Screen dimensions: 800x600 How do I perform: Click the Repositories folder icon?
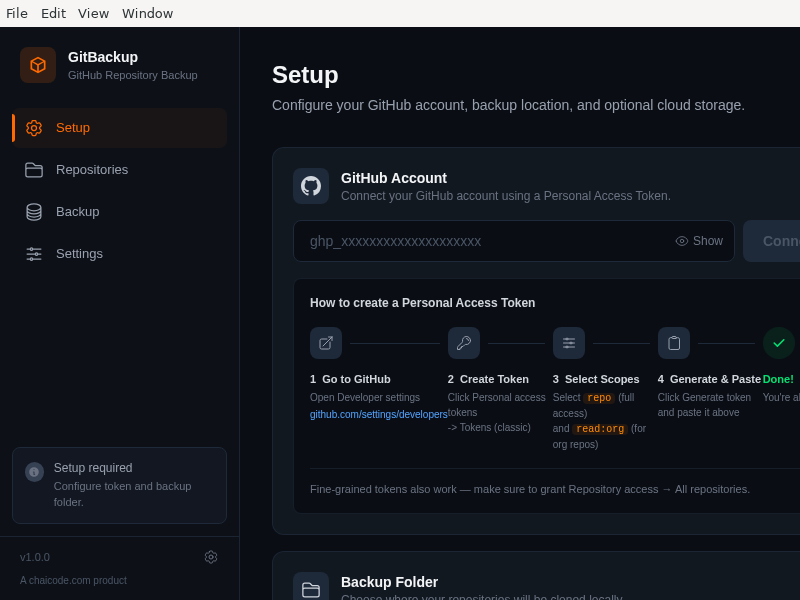[x=34, y=170]
